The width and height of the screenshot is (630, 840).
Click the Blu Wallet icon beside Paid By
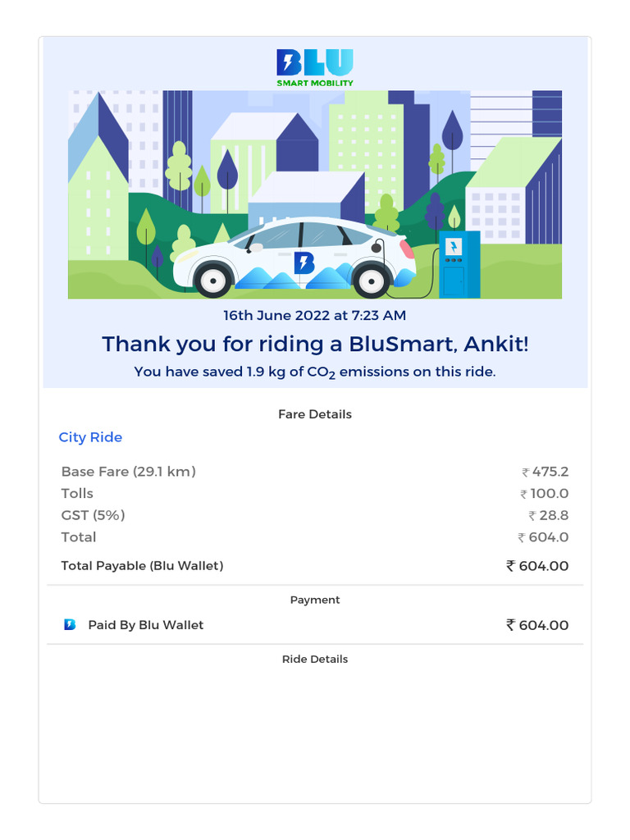70,625
